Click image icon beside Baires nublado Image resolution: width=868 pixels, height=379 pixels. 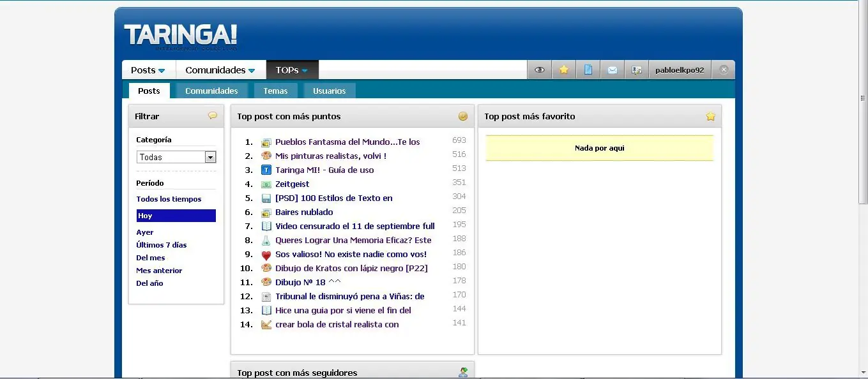[x=266, y=212]
